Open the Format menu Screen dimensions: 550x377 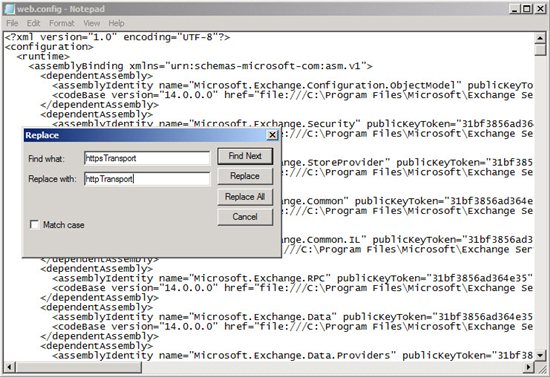click(61, 23)
